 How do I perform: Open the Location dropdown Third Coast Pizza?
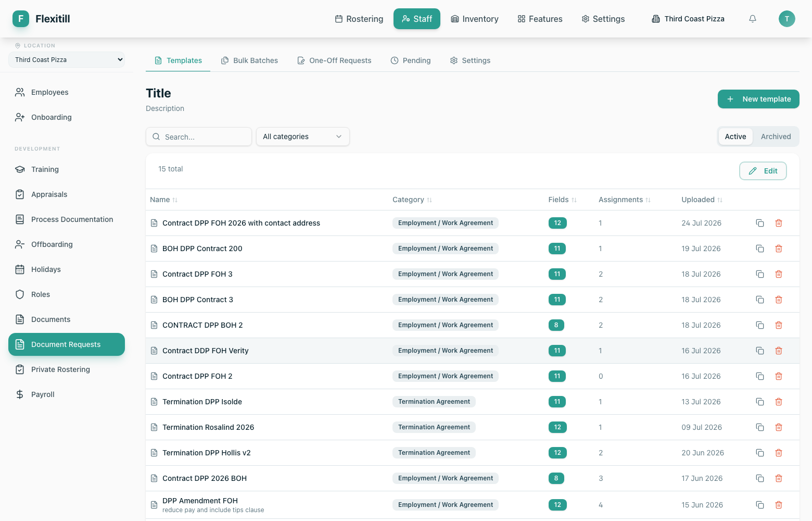67,59
